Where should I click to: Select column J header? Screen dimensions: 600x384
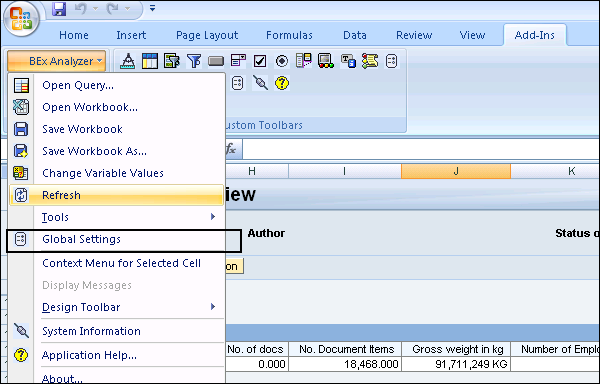(x=456, y=171)
